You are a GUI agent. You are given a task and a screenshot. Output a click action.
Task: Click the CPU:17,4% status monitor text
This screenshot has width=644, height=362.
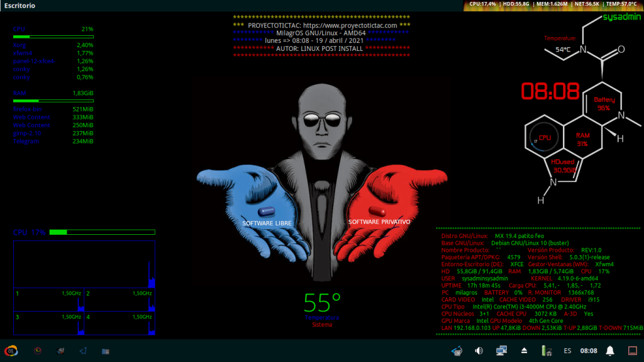(483, 4)
